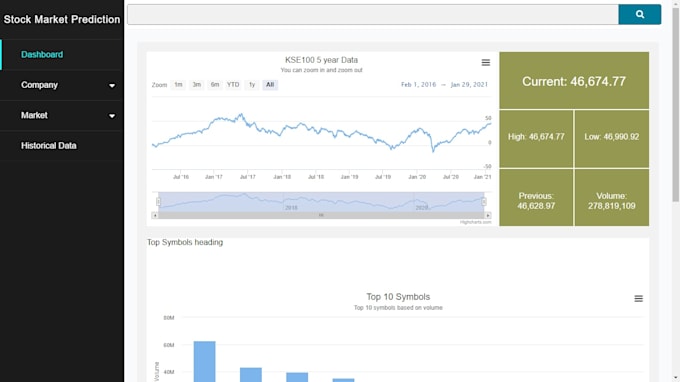Screen dimensions: 680x382
Task: Select Company in the sidebar
Action: point(39,85)
